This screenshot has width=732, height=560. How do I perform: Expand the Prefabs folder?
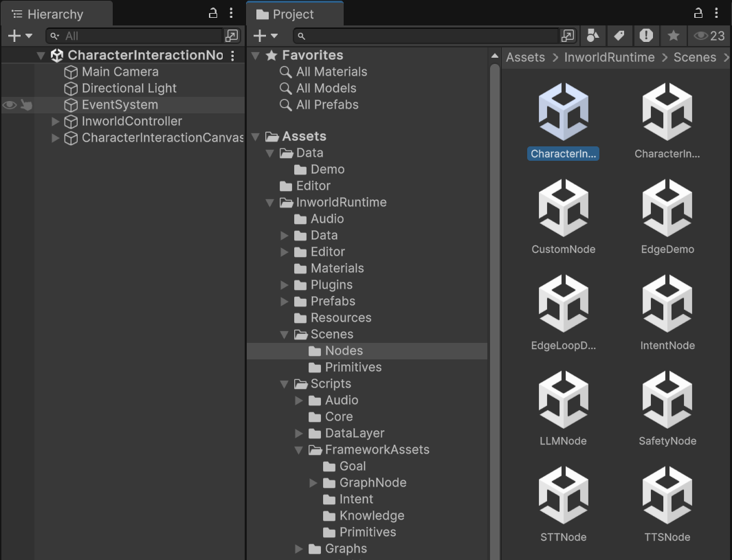tap(285, 302)
